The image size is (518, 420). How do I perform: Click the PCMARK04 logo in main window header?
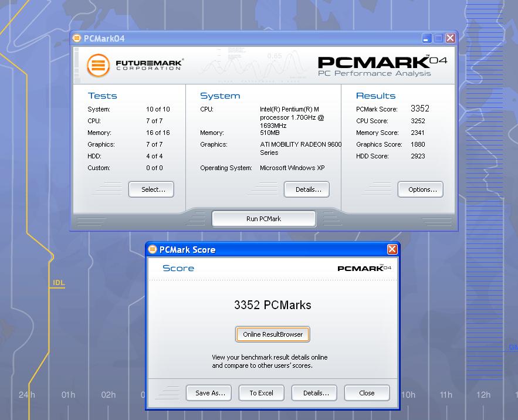[382, 62]
